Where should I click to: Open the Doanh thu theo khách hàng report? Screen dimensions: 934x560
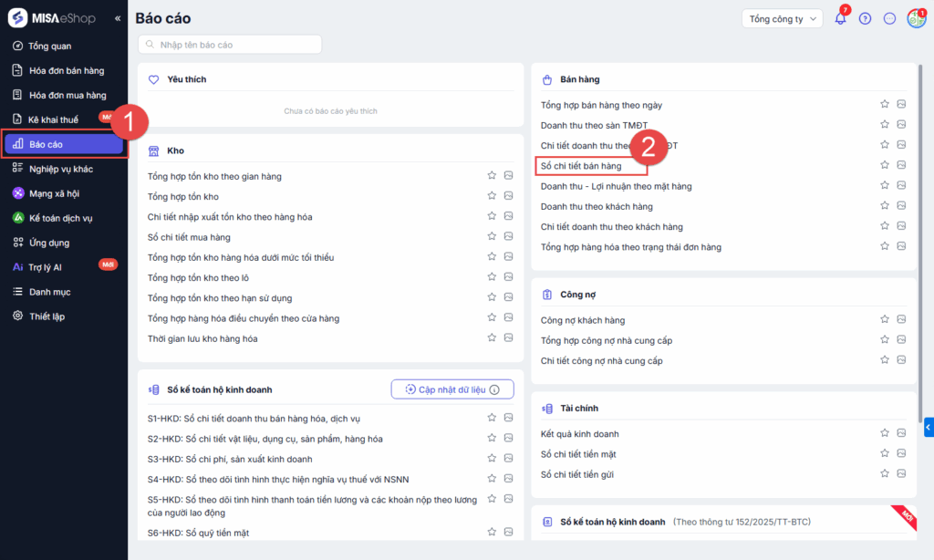point(597,206)
